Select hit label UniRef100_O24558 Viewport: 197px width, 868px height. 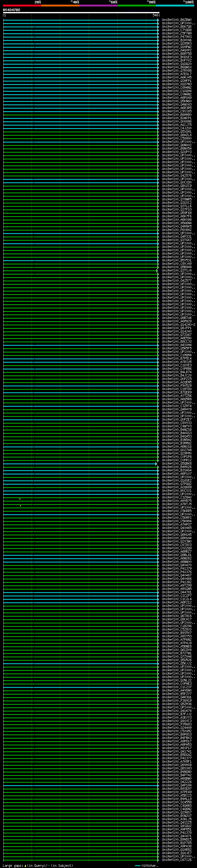pos(177,802)
